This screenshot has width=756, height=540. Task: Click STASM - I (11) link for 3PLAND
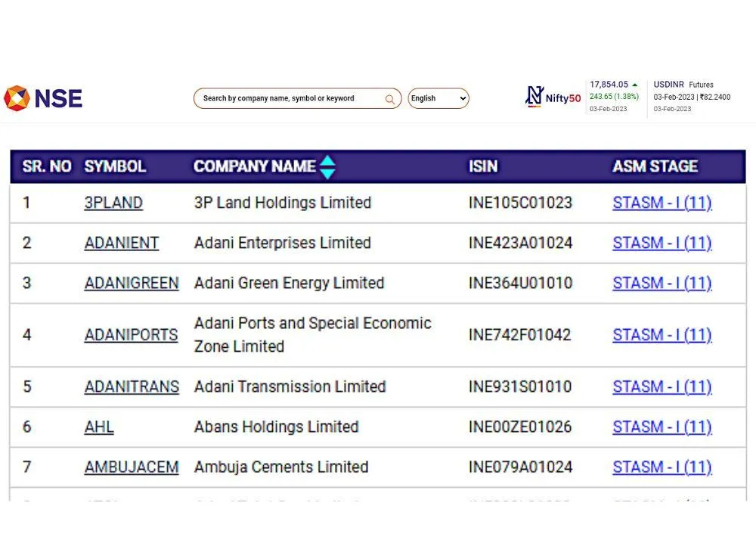click(x=661, y=203)
